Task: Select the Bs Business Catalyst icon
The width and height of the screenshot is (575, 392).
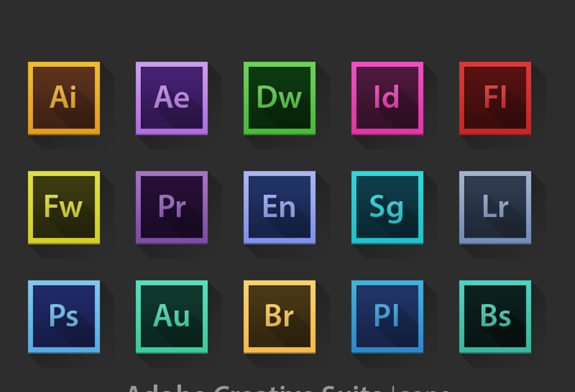Action: 495,317
